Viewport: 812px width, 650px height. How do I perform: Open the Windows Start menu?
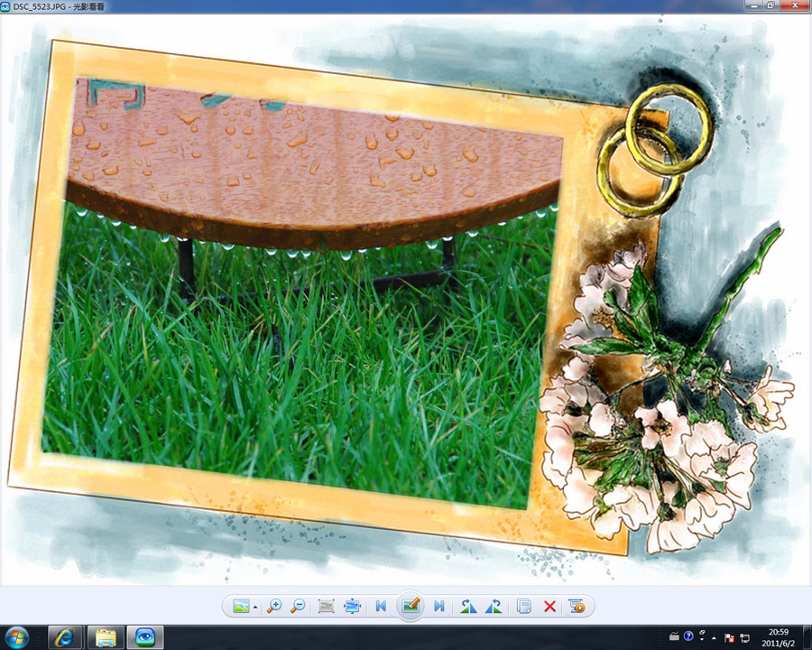click(16, 636)
